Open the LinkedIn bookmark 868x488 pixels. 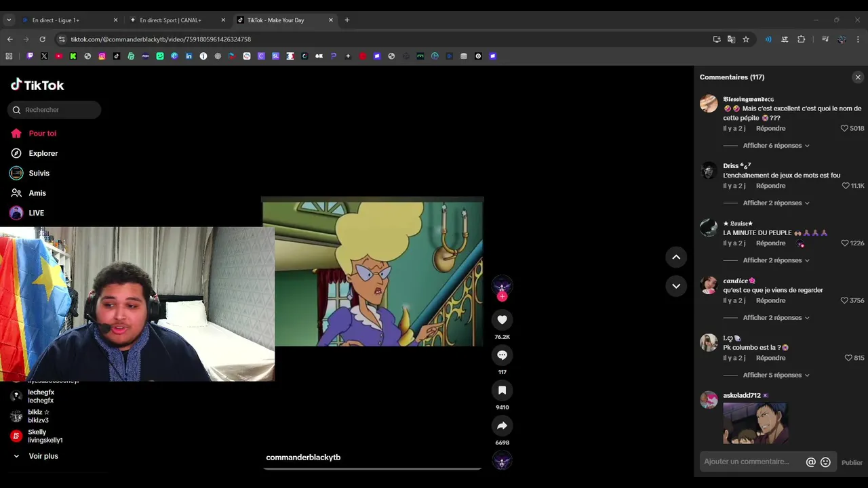coord(189,56)
